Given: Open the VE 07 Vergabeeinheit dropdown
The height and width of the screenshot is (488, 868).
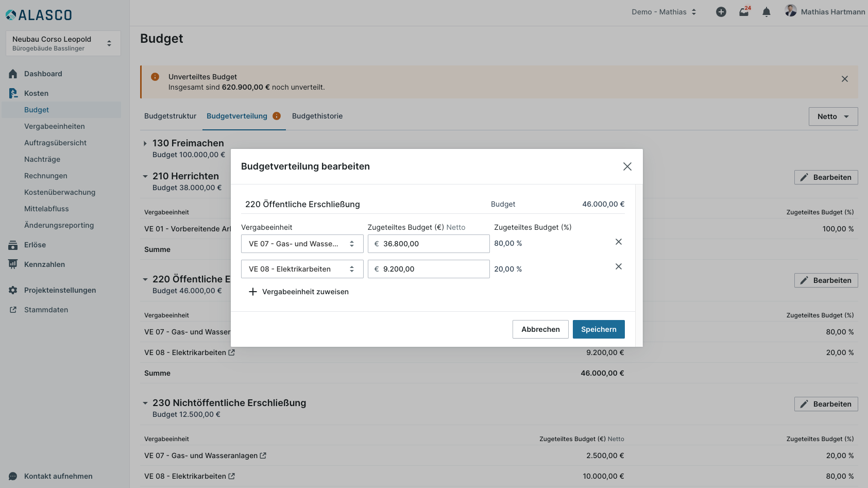Looking at the screenshot, I should click(302, 244).
